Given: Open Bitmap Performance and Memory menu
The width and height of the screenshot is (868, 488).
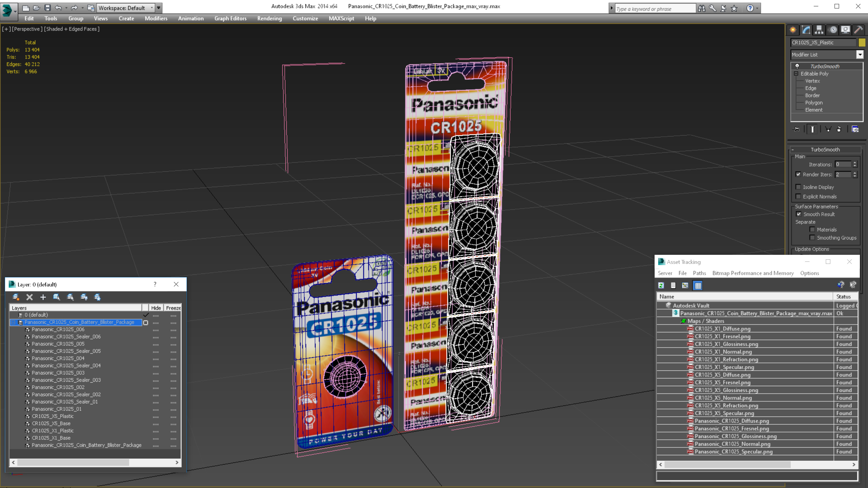Looking at the screenshot, I should (753, 273).
